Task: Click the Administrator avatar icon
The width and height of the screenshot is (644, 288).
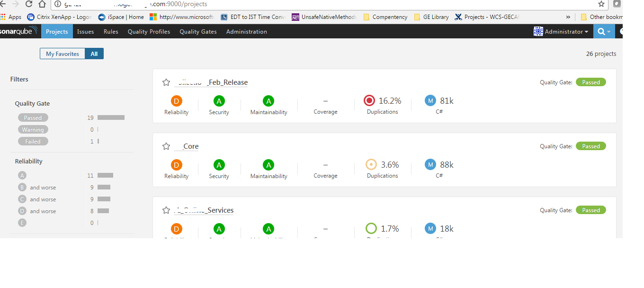Action: pyautogui.click(x=538, y=32)
